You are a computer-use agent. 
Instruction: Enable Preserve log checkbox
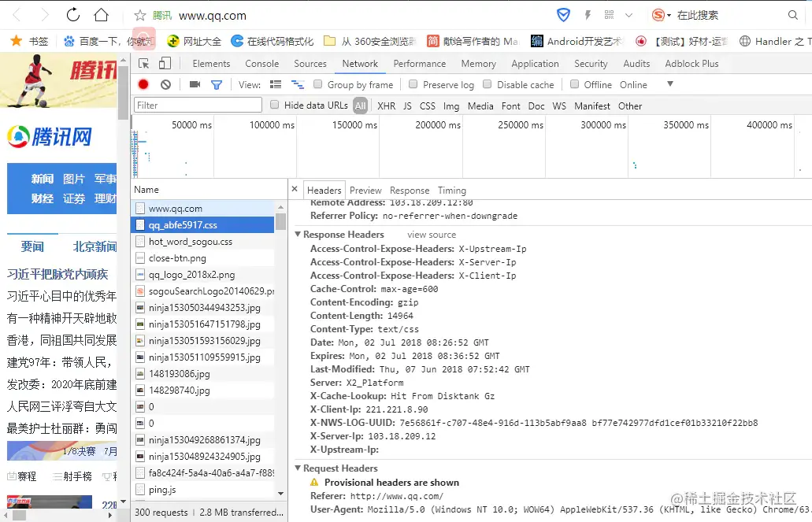tap(413, 84)
